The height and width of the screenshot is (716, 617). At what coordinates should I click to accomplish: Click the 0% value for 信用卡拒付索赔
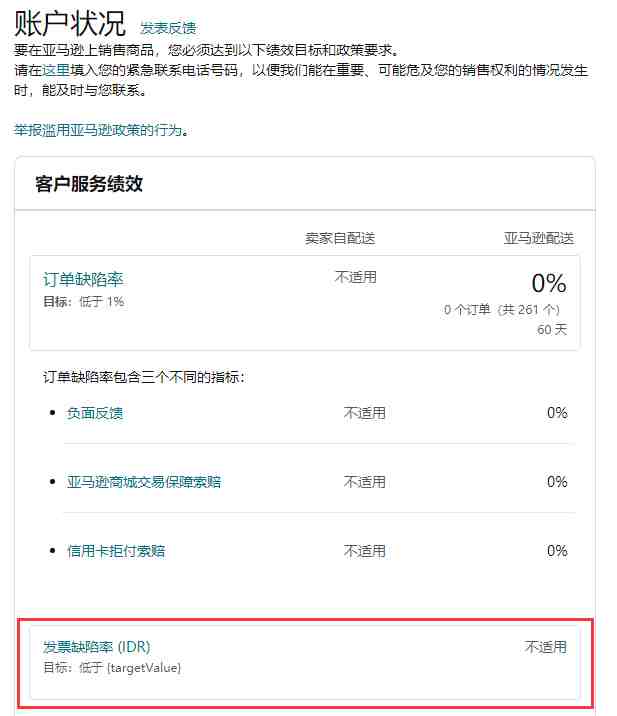pos(557,551)
